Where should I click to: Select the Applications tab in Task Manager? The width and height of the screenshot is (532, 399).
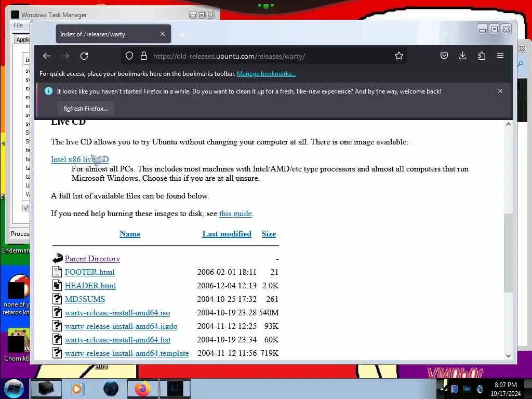coord(23,39)
